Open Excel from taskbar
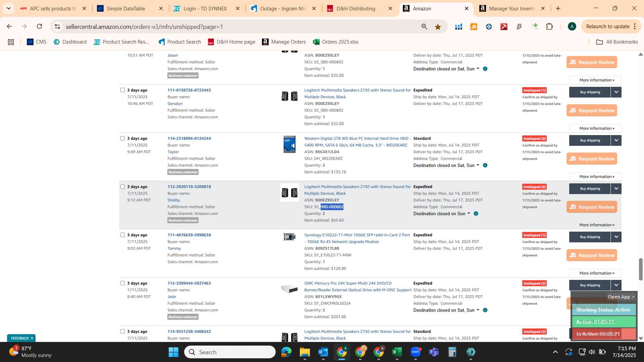The image size is (644, 362). pyautogui.click(x=397, y=352)
